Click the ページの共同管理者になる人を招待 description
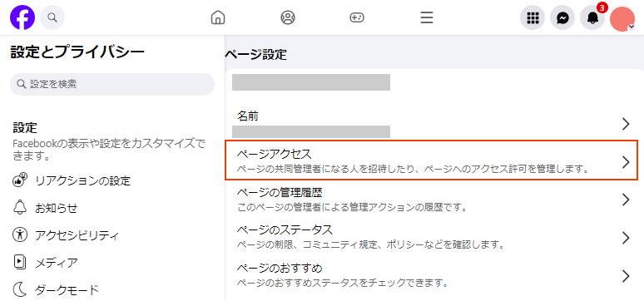644x301 pixels. click(414, 169)
